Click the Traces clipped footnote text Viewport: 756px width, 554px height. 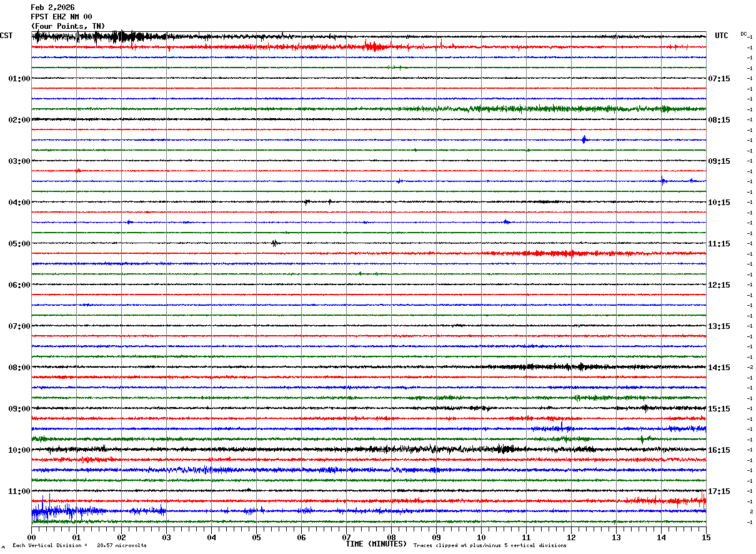[490, 545]
